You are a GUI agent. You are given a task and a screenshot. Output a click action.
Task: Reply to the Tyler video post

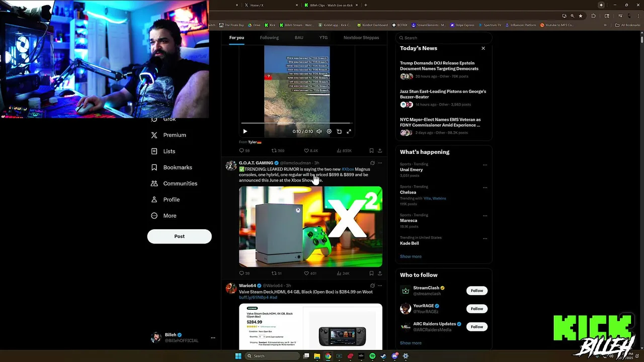click(x=244, y=150)
